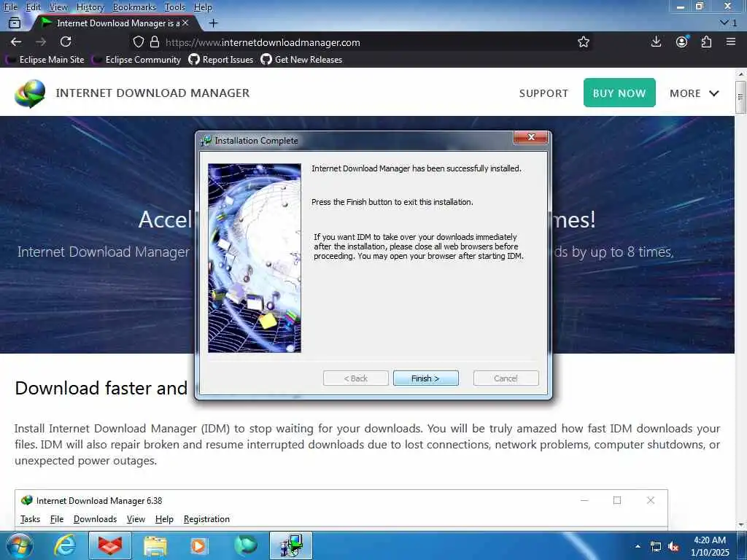Click the scrollbar down arrow
The width and height of the screenshot is (747, 560).
tap(740, 525)
